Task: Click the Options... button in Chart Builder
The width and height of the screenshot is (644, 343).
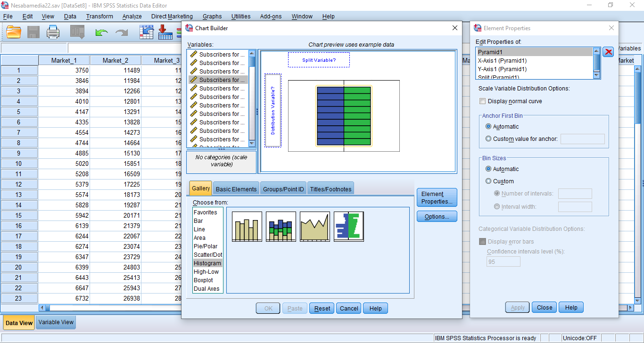Action: point(437,217)
